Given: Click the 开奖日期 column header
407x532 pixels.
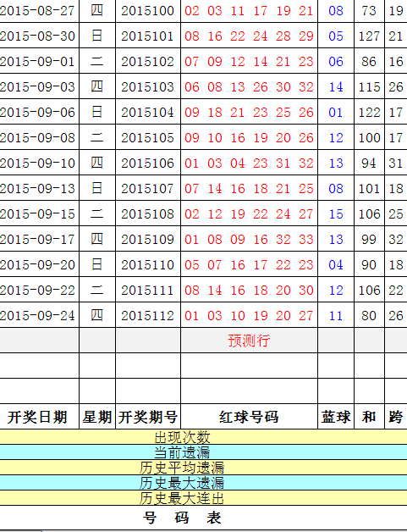Looking at the screenshot, I should (39, 417).
